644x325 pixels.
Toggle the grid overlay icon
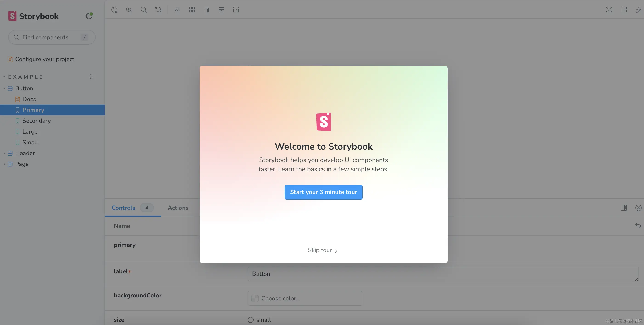tap(192, 10)
